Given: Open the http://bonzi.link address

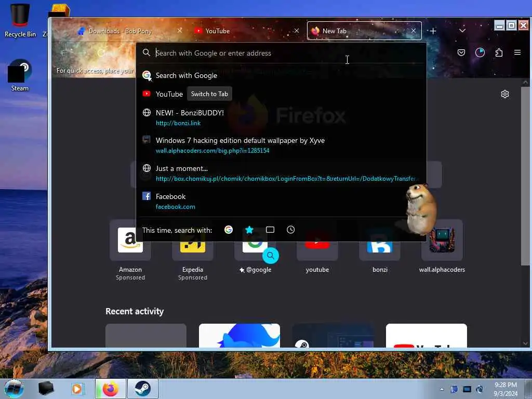Looking at the screenshot, I should click(178, 123).
